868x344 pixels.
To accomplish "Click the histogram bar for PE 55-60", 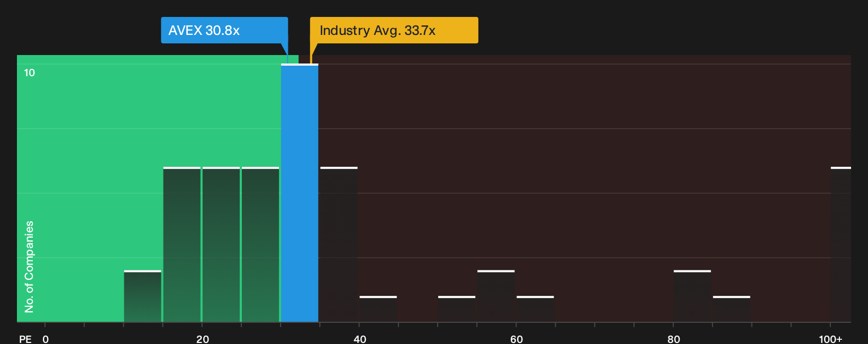I will (496, 296).
